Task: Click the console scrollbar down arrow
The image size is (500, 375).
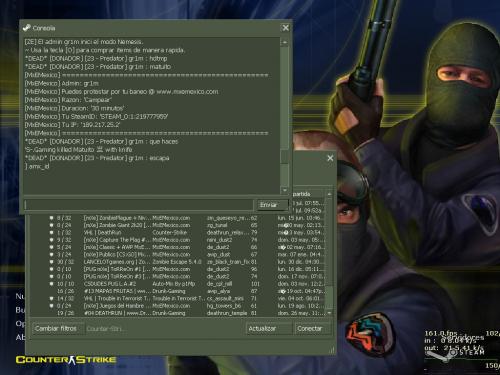Action: click(285, 190)
